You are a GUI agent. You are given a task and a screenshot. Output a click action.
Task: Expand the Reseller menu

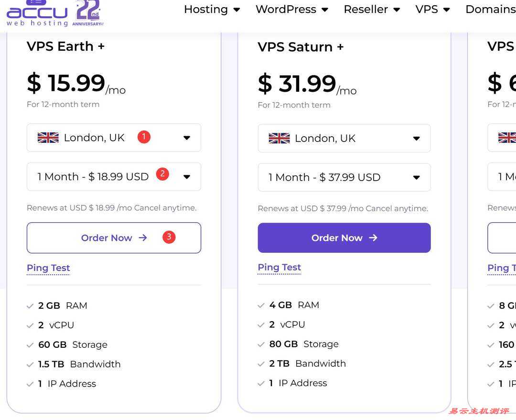pyautogui.click(x=371, y=9)
